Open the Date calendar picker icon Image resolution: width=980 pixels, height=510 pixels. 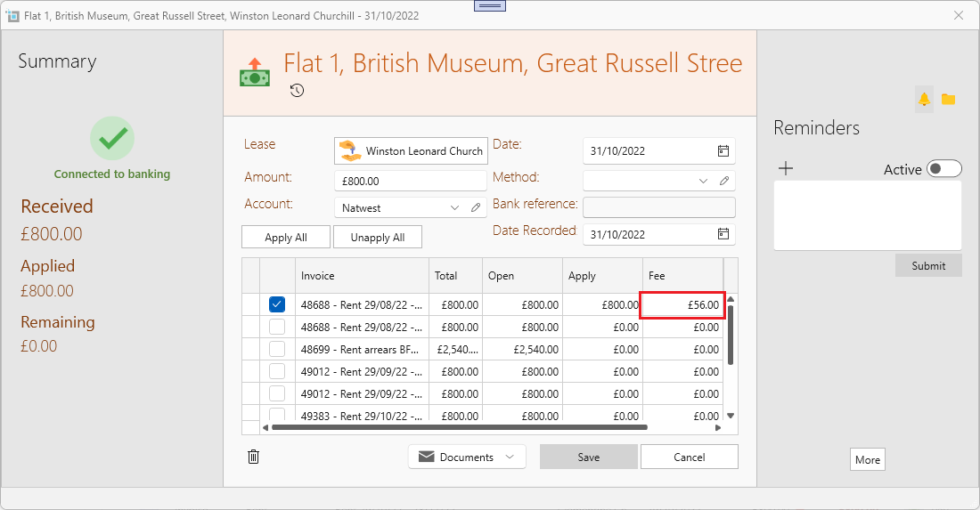[723, 151]
